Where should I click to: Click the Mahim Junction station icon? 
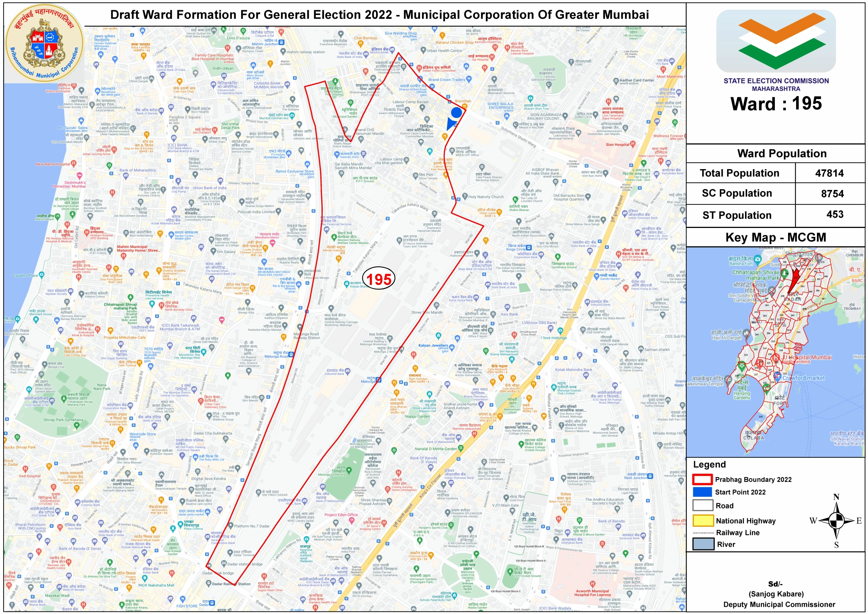(282, 42)
